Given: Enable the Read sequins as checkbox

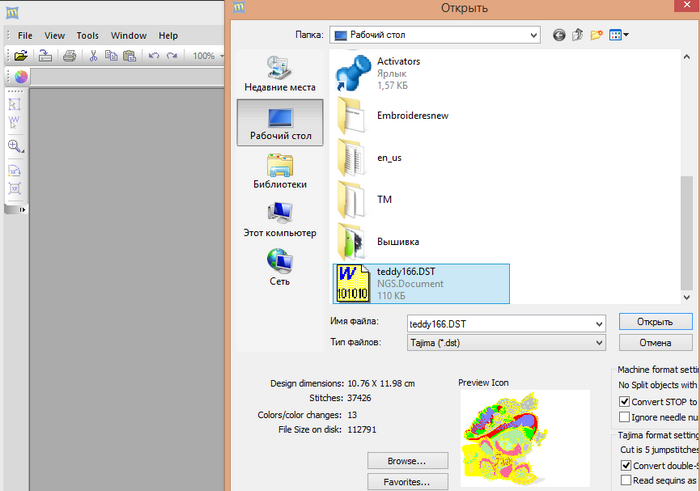Looking at the screenshot, I should click(x=626, y=480).
